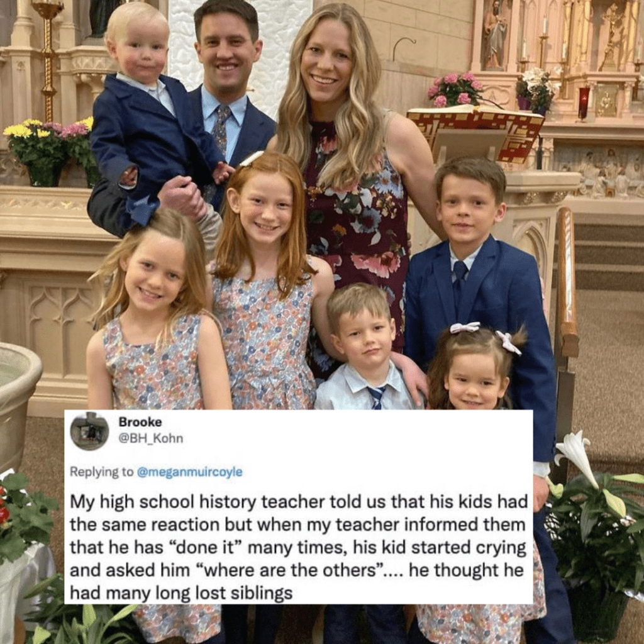This screenshot has height=644, width=644.
Task: Select the pink flower pot on the altar
Action: pos(455,89)
